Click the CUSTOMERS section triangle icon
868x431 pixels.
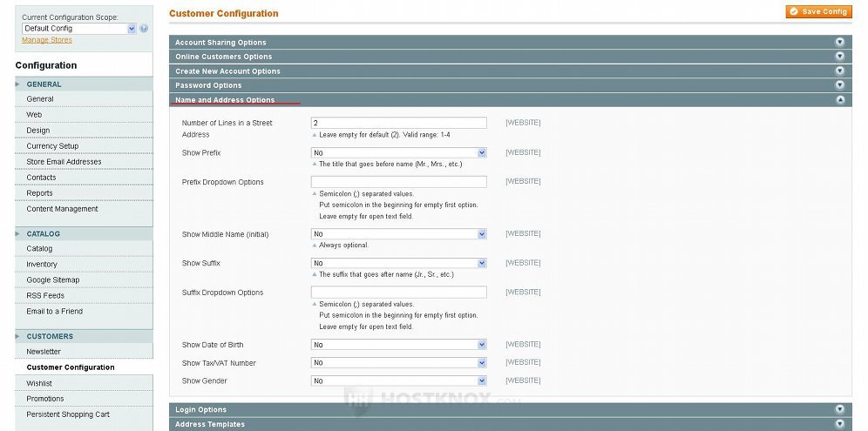17,336
